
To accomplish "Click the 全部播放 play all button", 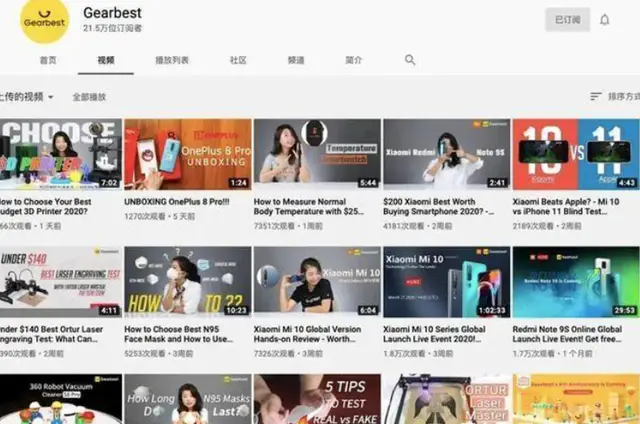I will (x=89, y=97).
